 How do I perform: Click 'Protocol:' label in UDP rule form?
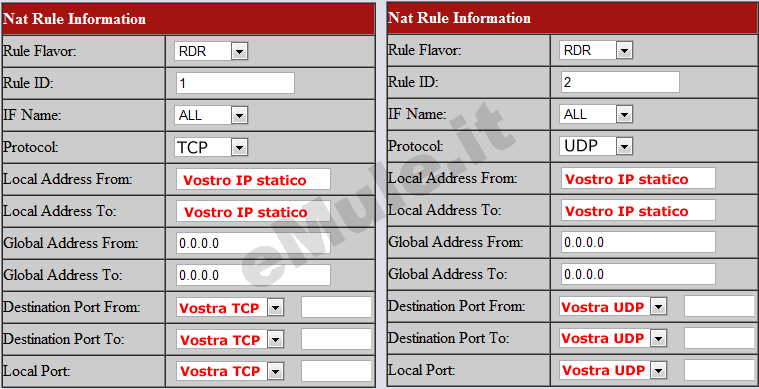coord(416,146)
